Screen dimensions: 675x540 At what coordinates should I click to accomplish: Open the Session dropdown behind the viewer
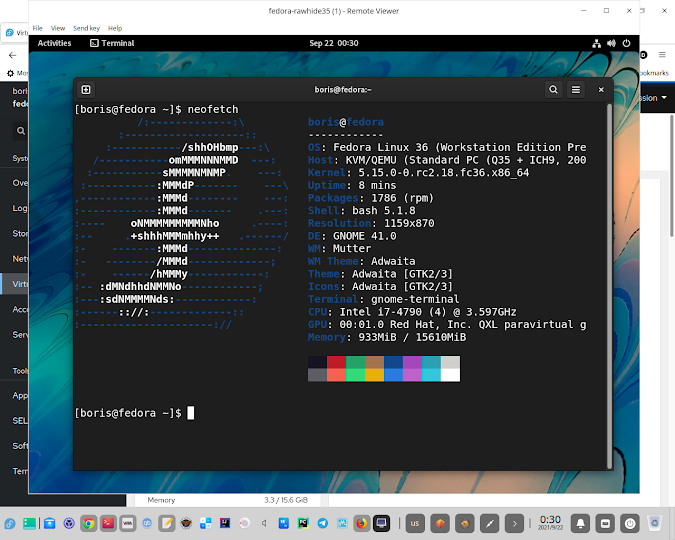point(654,98)
